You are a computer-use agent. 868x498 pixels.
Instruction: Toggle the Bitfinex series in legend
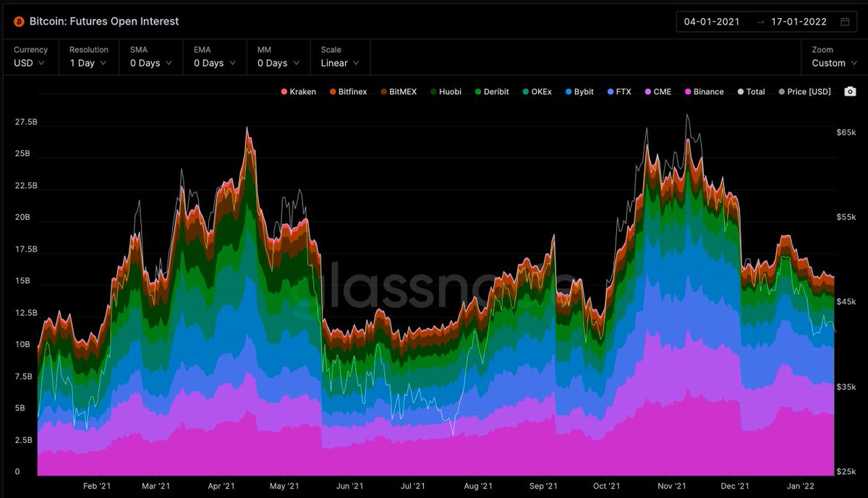point(348,92)
